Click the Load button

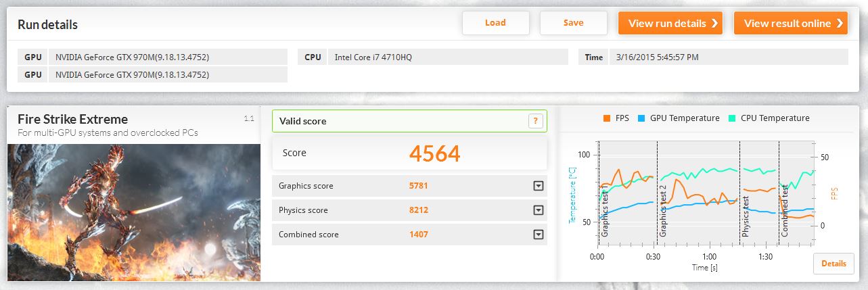[x=495, y=23]
